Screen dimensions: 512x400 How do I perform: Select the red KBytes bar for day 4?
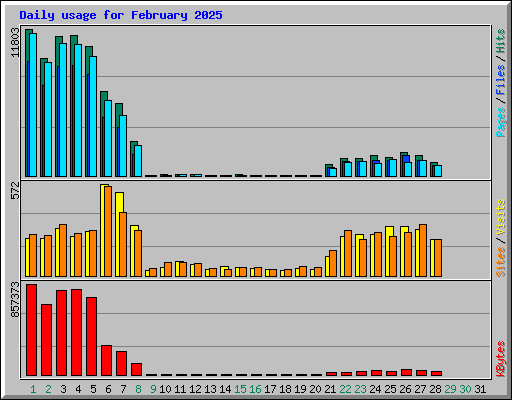point(76,333)
